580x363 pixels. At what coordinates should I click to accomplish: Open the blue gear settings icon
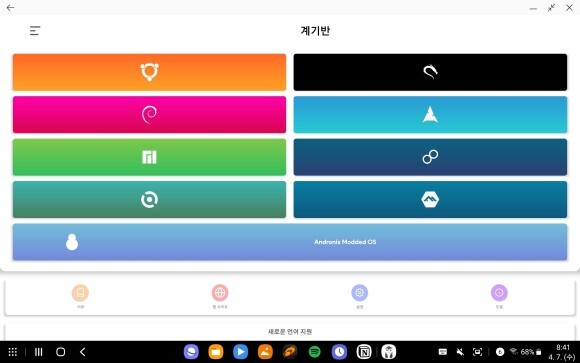coord(360,293)
